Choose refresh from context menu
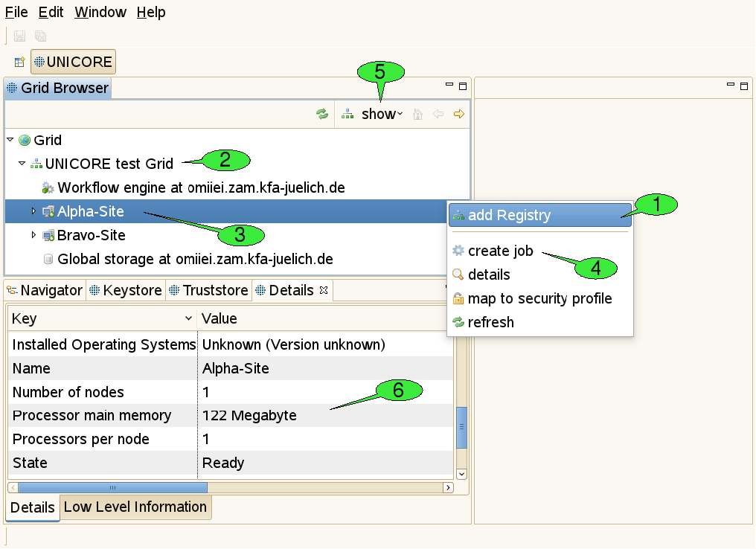Viewport: 756px width, 549px height. (540, 322)
